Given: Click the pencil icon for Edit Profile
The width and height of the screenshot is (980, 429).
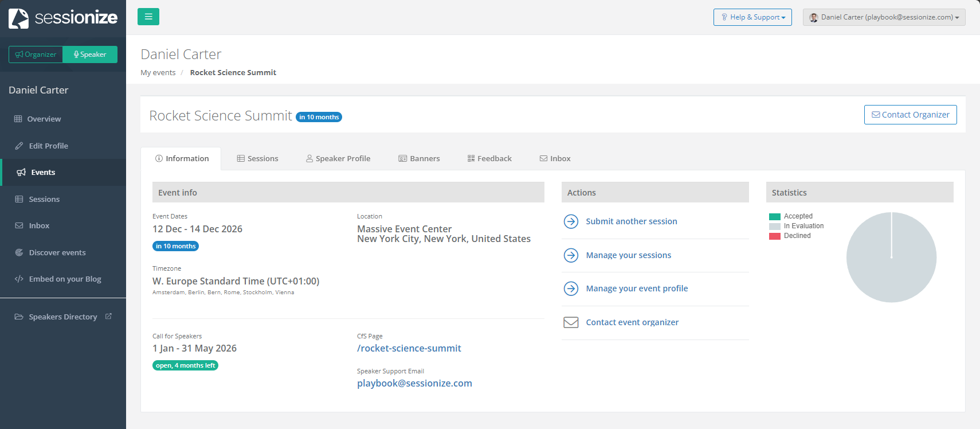Looking at the screenshot, I should tap(19, 146).
